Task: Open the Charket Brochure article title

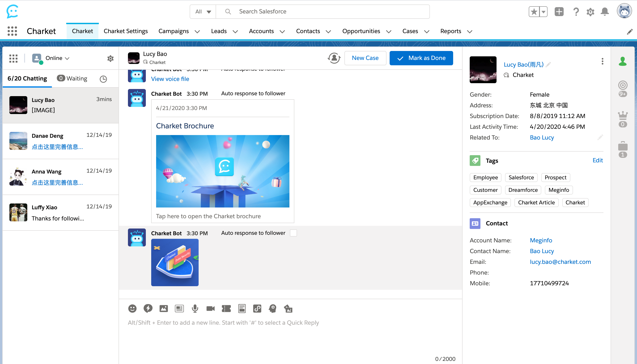Action: point(185,126)
